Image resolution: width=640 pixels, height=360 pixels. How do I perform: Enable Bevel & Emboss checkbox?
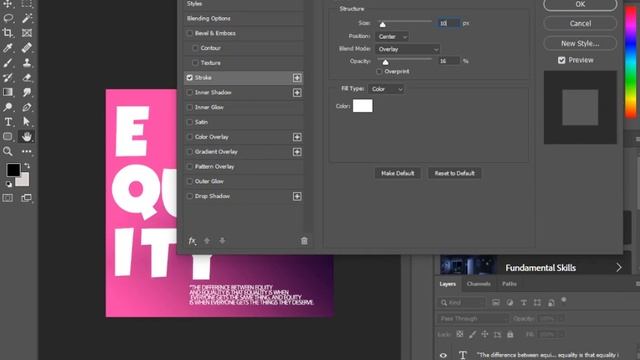pyautogui.click(x=189, y=33)
